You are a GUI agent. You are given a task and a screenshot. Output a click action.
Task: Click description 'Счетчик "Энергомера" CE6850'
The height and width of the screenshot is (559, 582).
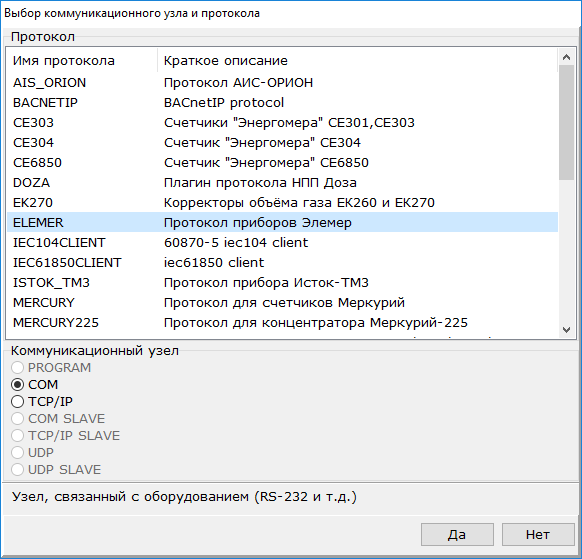coord(266,163)
